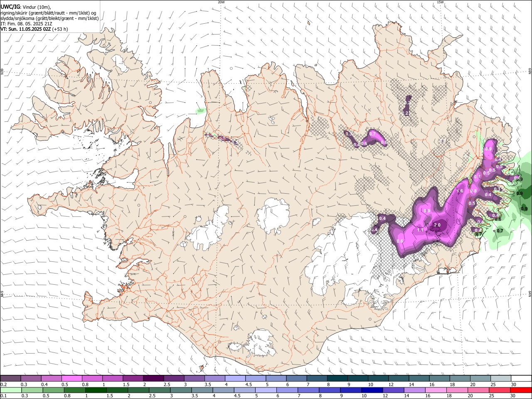The width and height of the screenshot is (532, 399).
Task: Select the dark teal 8–9 snow legend swatch
Action: [x=337, y=378]
